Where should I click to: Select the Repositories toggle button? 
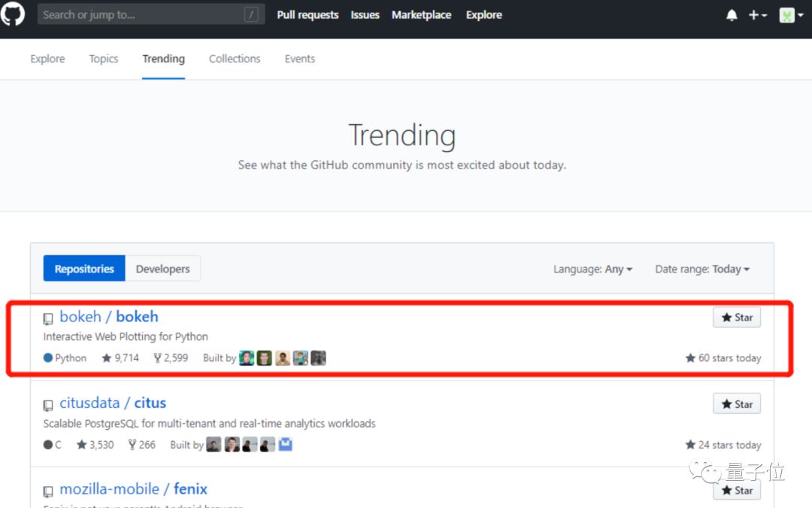point(84,269)
